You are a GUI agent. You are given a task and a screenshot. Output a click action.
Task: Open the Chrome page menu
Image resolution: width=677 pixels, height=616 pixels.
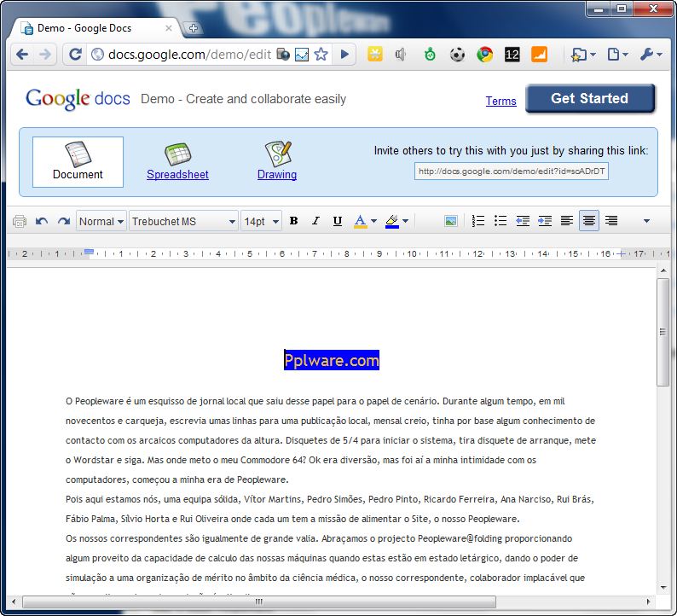tap(617, 55)
